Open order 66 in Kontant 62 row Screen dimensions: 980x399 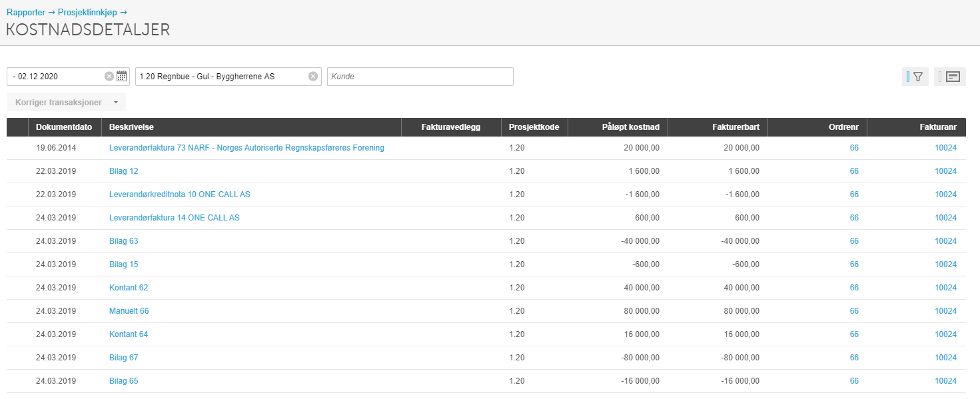click(x=854, y=288)
